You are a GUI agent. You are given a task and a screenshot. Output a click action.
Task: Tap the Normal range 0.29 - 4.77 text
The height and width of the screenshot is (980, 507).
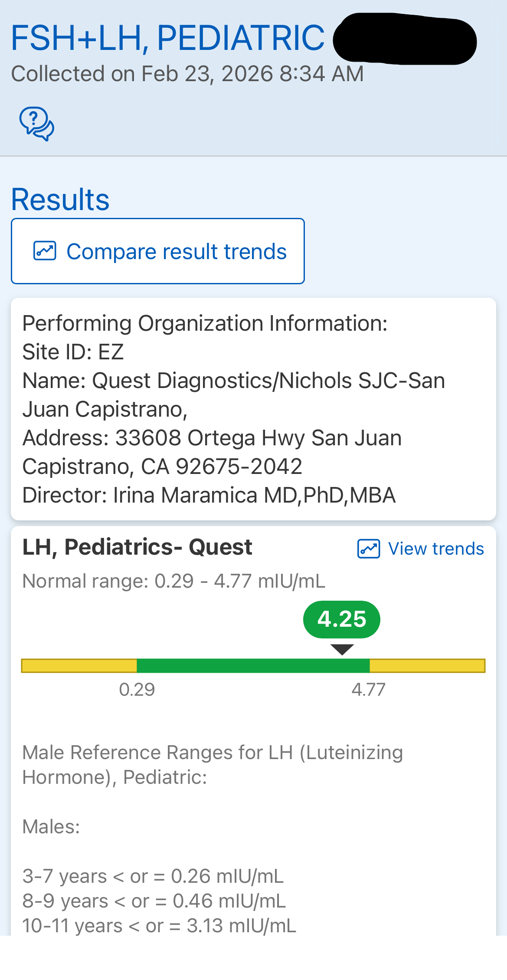(x=173, y=581)
